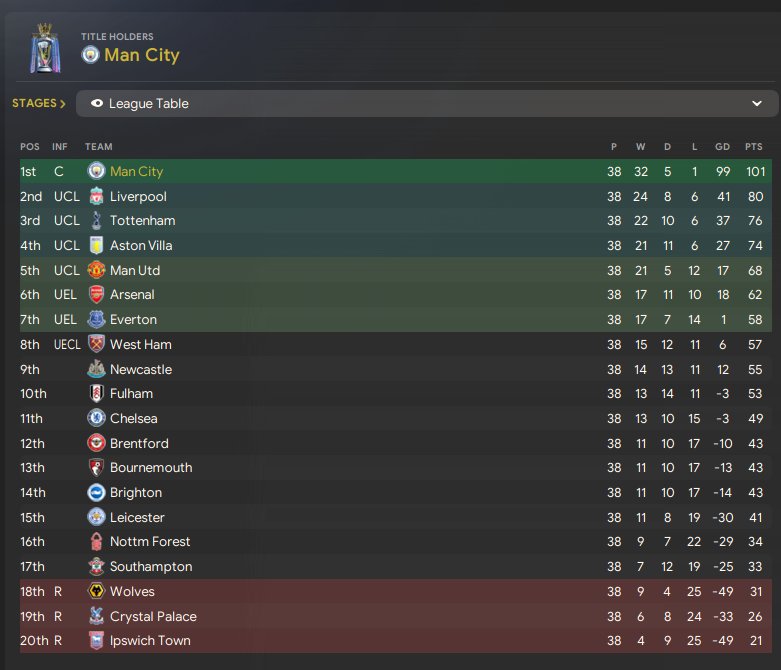Click the Everton crest icon
This screenshot has width=781, height=670.
(96, 319)
